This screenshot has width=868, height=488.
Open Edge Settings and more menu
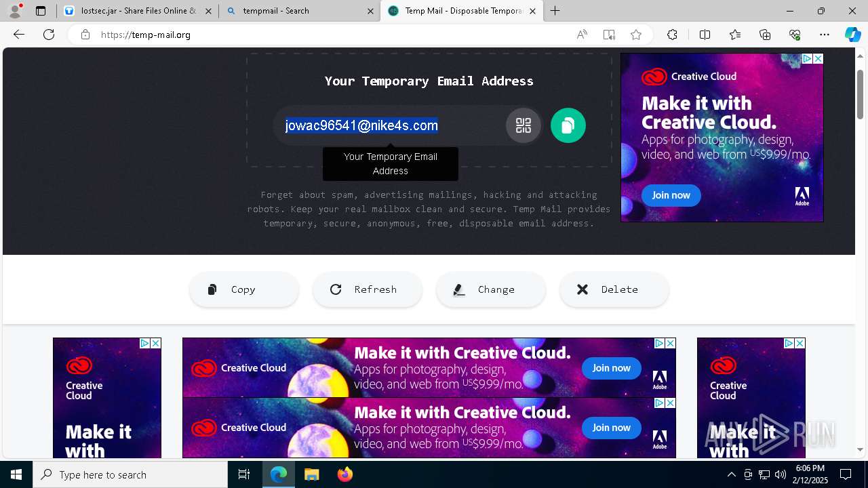tap(825, 35)
